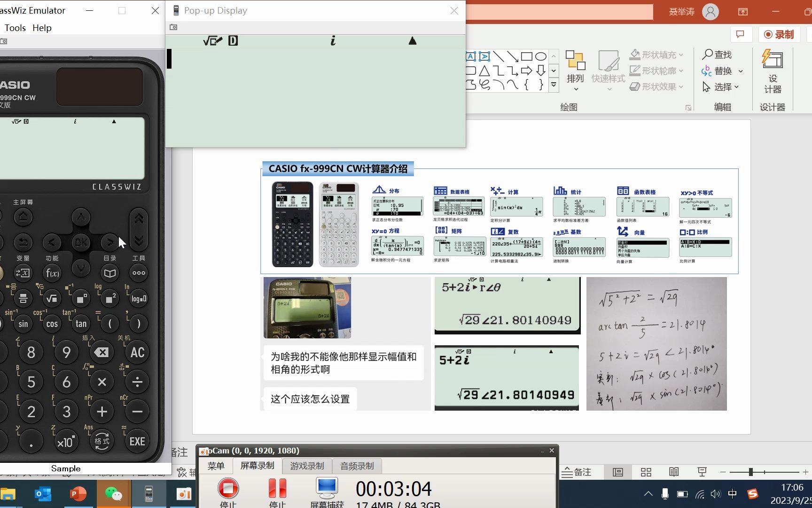The image size is (812, 508).
Task: Switch to oCam game recording tab
Action: [x=307, y=466]
